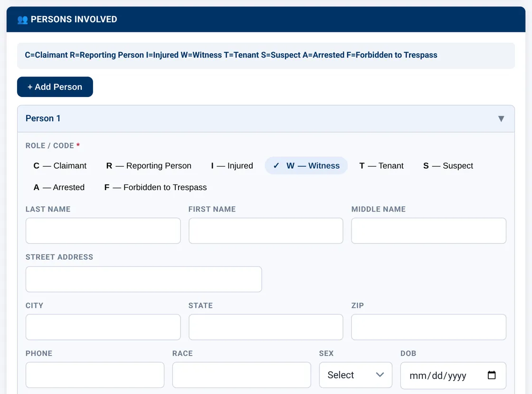Viewport: 532px width, 394px height.
Task: Click the DOB mm/dd/yyyy date field
Action: (x=453, y=375)
